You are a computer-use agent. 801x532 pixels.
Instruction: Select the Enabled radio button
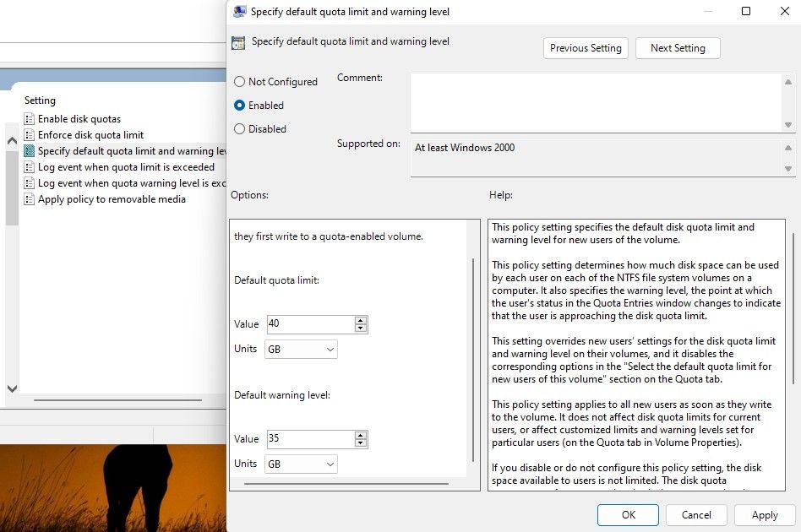click(x=240, y=106)
